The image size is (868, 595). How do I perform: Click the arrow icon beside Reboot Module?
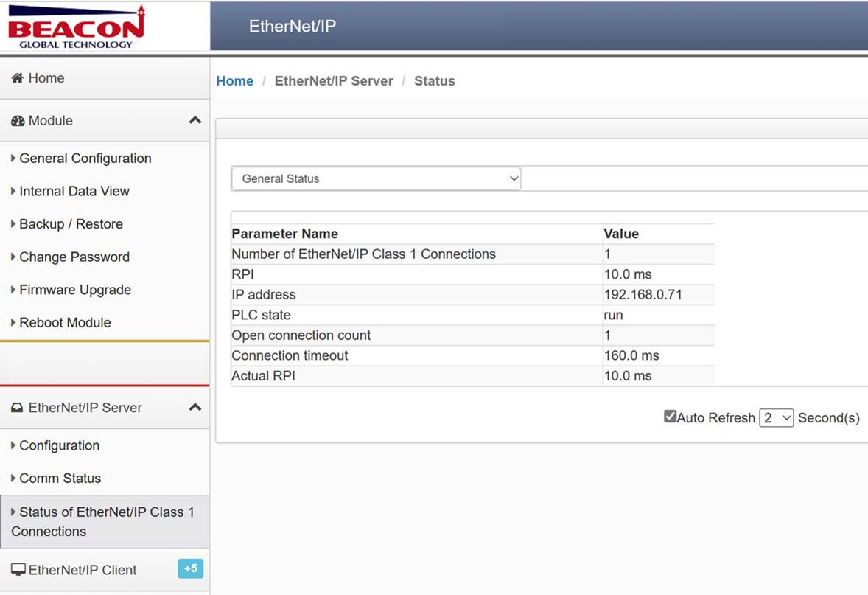tap(13, 322)
